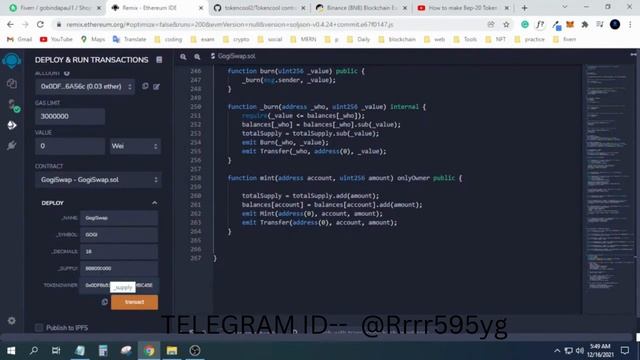Open the Remix home logo icon

[x=11, y=61]
